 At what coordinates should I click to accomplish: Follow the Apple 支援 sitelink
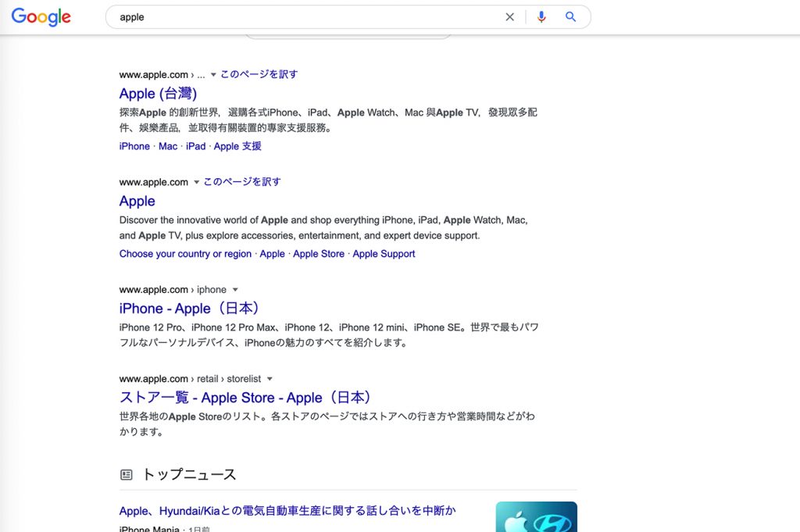(x=237, y=146)
